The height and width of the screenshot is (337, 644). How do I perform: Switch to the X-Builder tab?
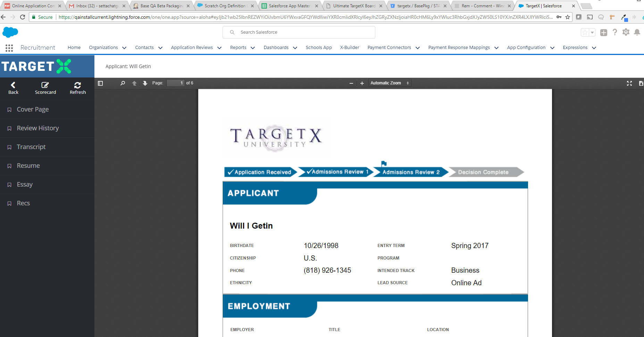click(349, 48)
